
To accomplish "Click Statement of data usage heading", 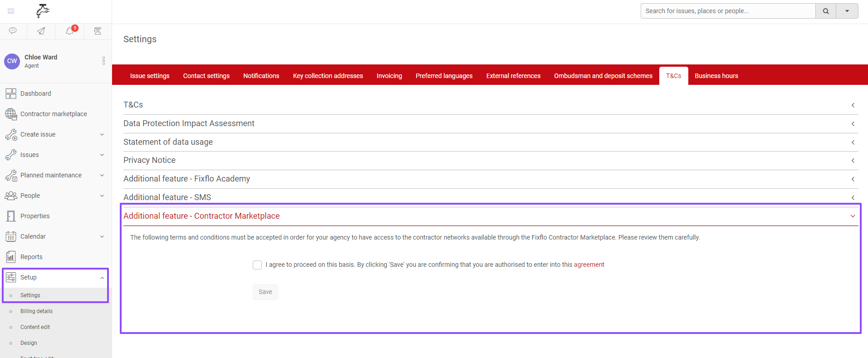I will [x=168, y=142].
